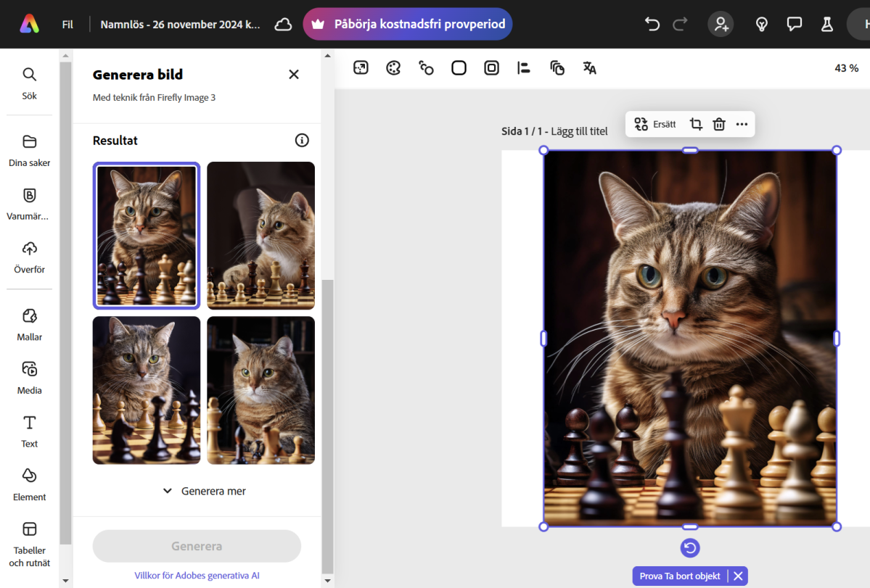Screen dimensions: 870x588
Task: Select the bottom-left cat chess thumbnail
Action: pyautogui.click(x=147, y=390)
